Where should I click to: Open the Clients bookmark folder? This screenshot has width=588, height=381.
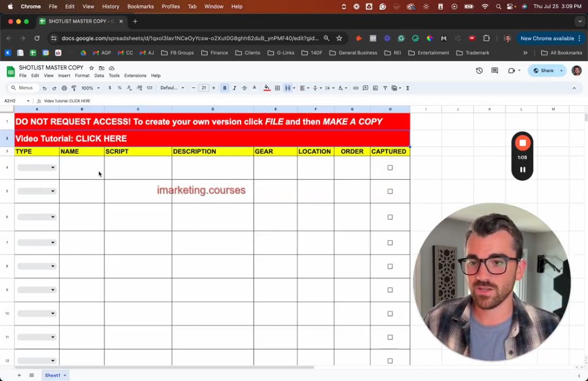(248, 53)
